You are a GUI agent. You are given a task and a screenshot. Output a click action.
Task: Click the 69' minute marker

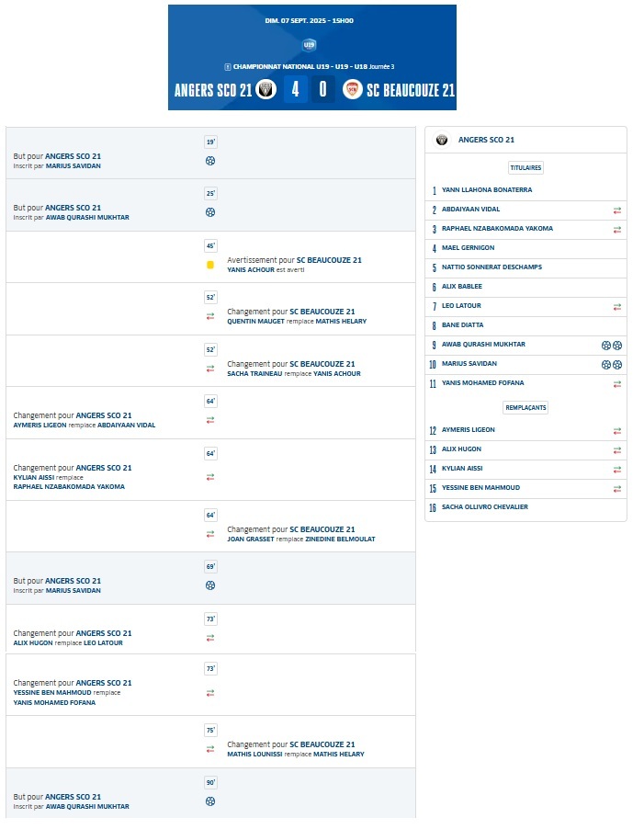(210, 566)
